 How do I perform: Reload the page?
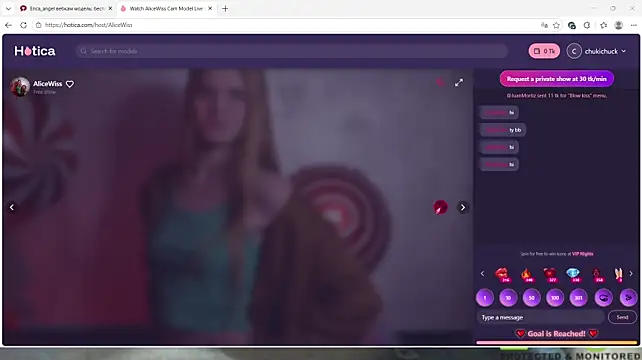pos(23,25)
